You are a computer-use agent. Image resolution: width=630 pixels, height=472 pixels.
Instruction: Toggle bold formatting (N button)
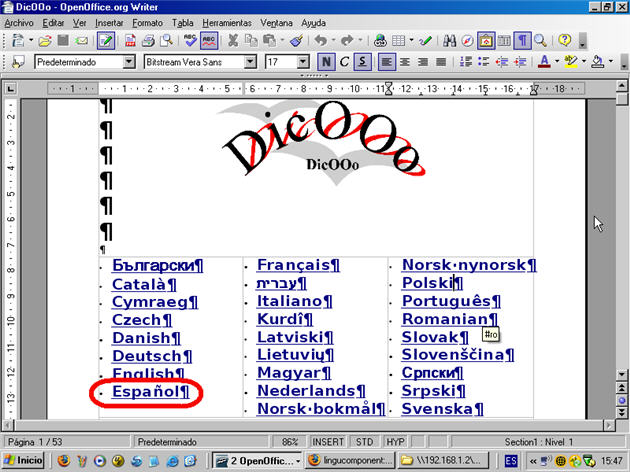pos(326,62)
